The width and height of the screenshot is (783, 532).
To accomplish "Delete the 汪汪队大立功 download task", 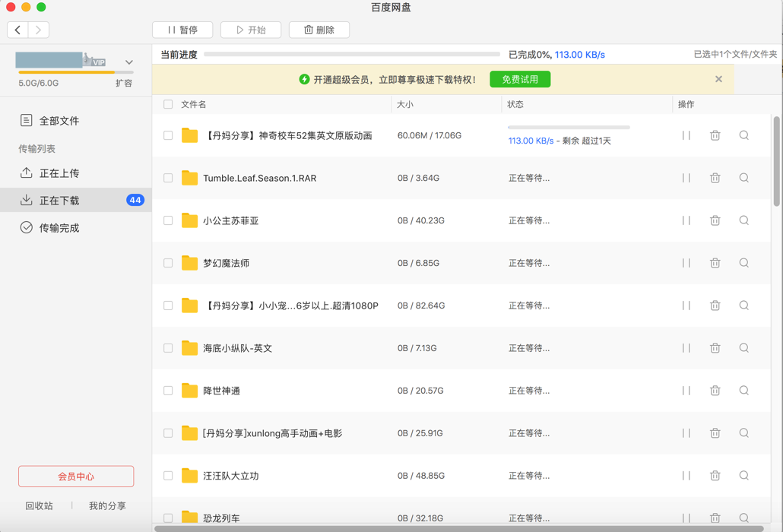I will [x=715, y=476].
